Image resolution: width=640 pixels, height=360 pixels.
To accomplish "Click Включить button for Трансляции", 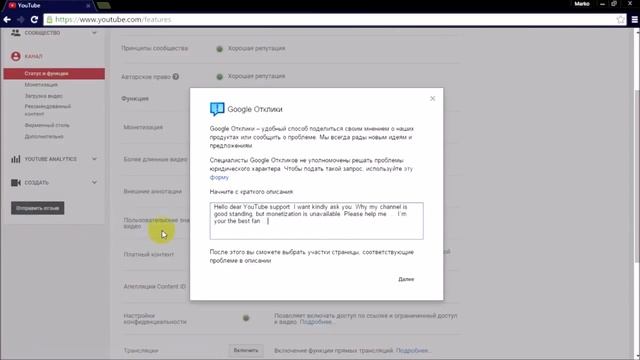I will 246,351.
